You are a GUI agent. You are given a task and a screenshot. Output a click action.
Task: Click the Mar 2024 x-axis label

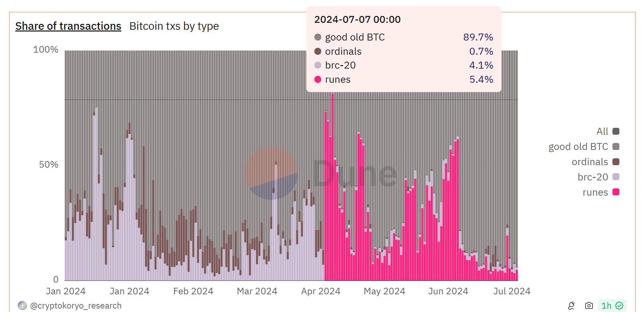tap(257, 291)
